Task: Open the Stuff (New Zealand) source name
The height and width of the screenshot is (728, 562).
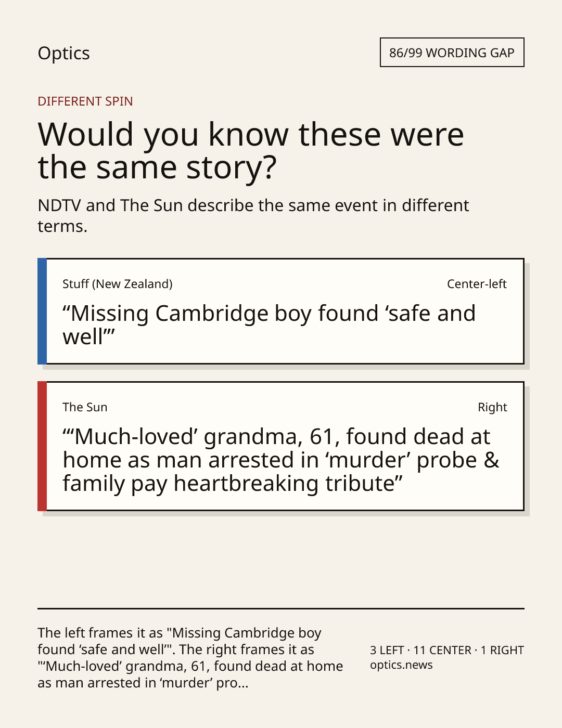Action: 118,284
